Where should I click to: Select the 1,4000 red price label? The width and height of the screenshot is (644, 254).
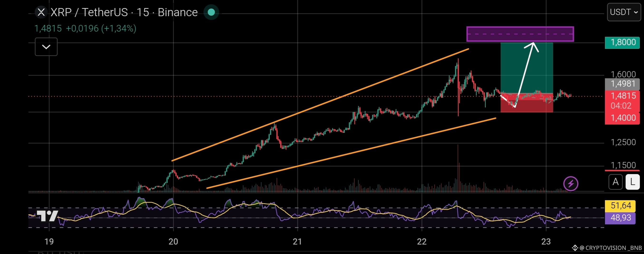tap(622, 118)
